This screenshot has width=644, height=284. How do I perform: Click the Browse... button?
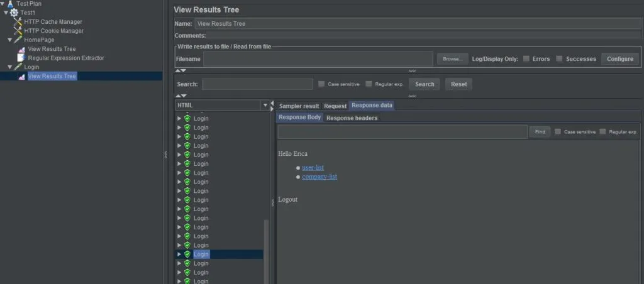pos(452,59)
